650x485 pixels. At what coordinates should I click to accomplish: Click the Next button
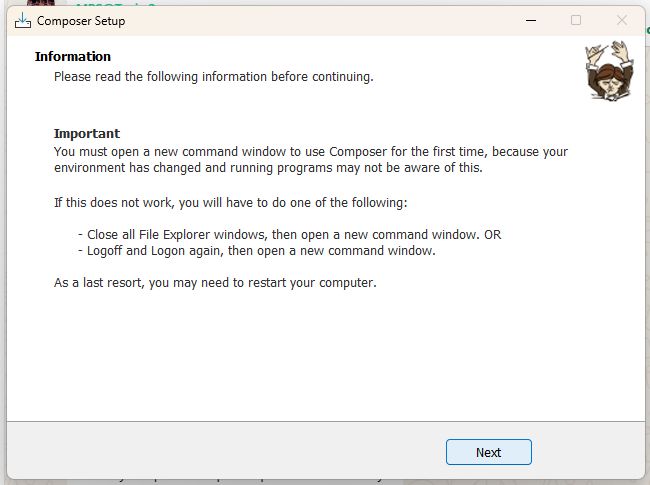point(488,452)
